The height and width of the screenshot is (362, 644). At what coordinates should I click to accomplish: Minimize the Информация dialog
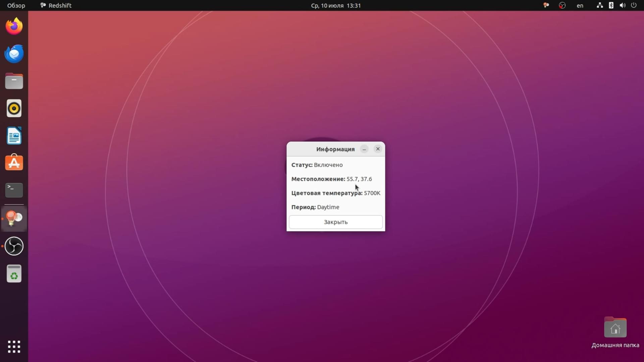click(x=364, y=149)
